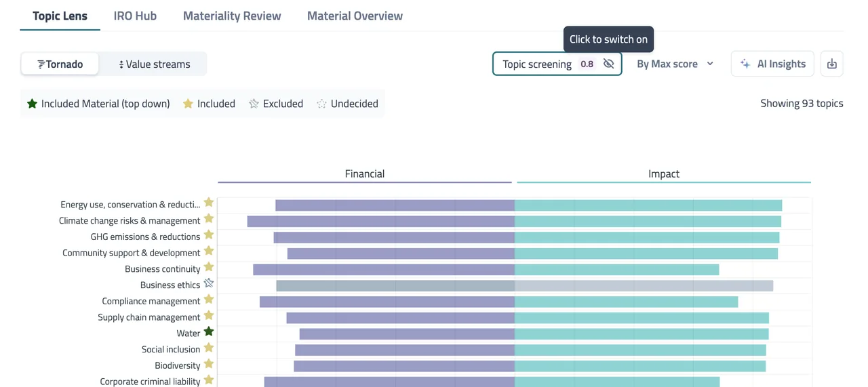
Task: Open the By Max score sort dropdown
Action: pyautogui.click(x=675, y=64)
